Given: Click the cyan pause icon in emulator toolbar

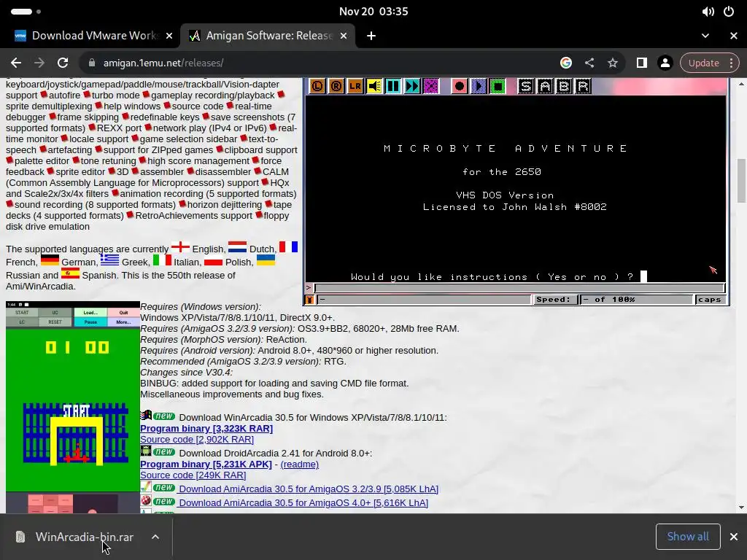Looking at the screenshot, I should 393,86.
